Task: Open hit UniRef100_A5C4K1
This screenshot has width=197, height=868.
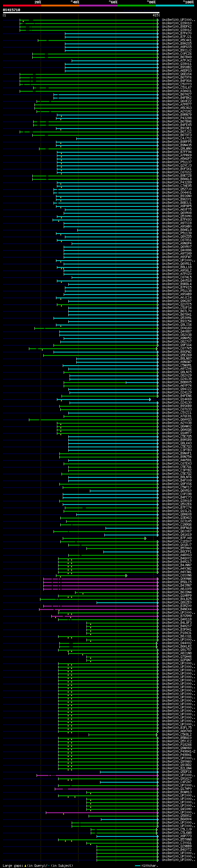Action: (177, 40)
